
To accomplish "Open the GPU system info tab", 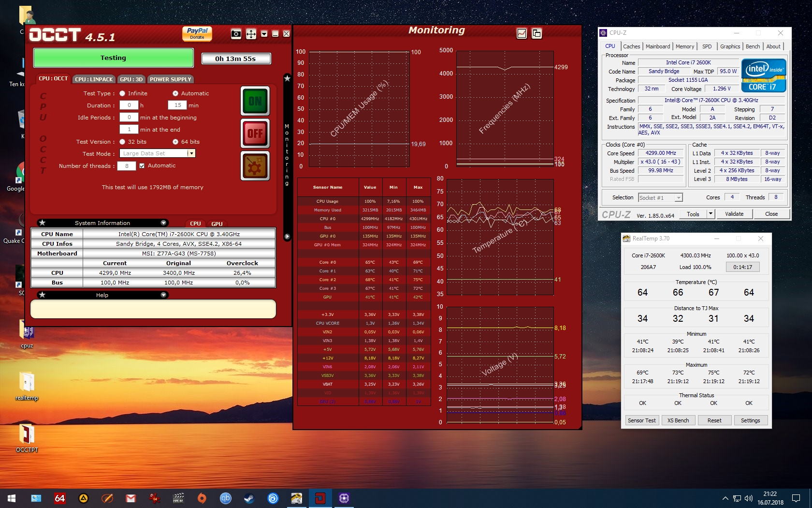I will pyautogui.click(x=217, y=224).
